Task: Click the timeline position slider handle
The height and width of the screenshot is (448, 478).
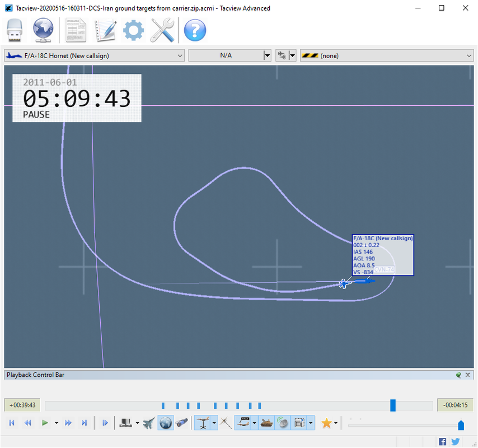Action: click(393, 405)
